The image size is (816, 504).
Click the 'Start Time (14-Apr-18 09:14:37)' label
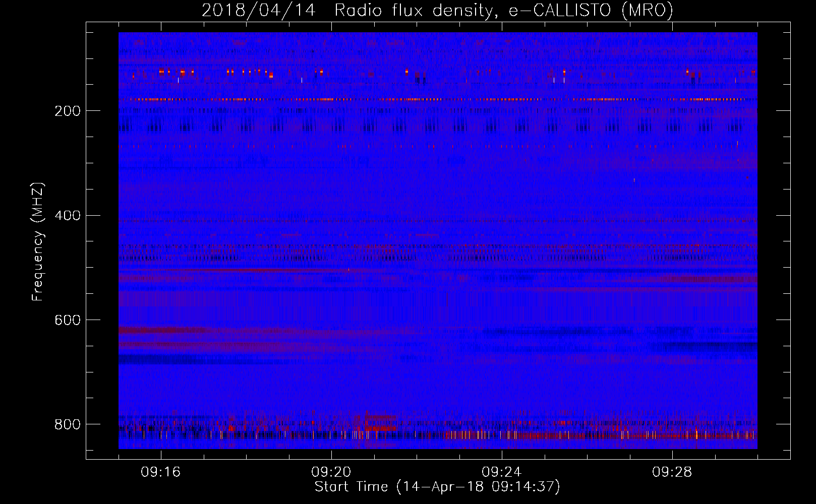coord(437,487)
